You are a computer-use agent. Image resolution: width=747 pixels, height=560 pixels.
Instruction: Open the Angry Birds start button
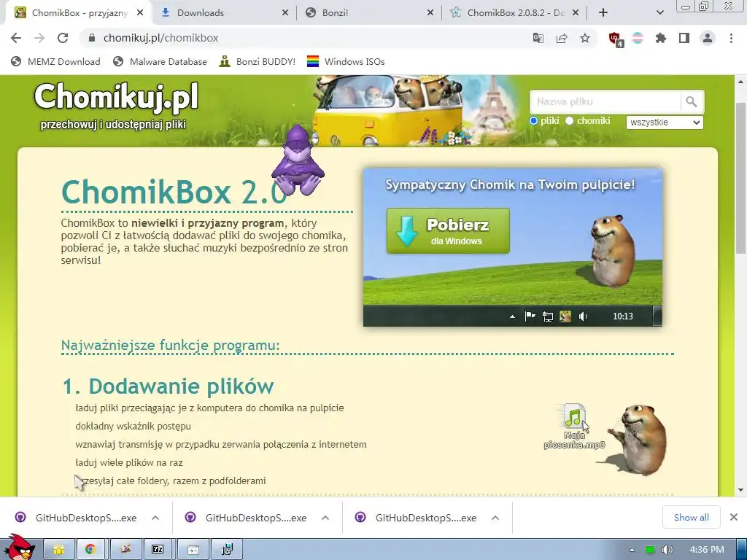18,547
